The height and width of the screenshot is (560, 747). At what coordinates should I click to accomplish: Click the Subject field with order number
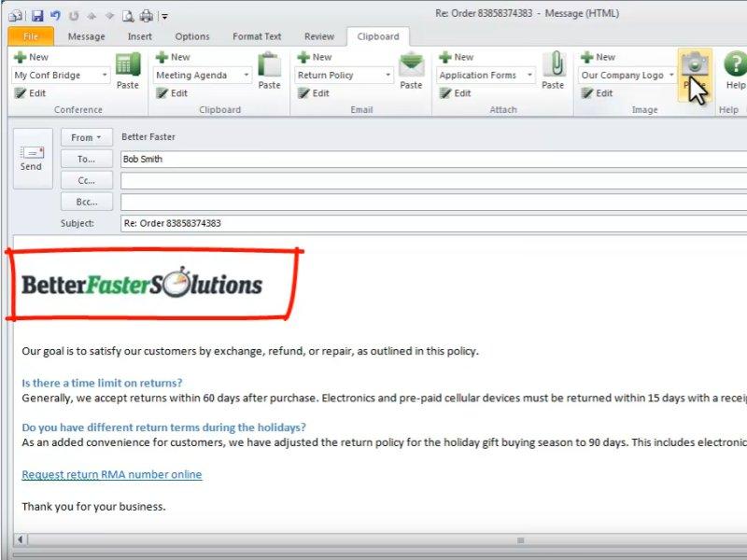433,223
